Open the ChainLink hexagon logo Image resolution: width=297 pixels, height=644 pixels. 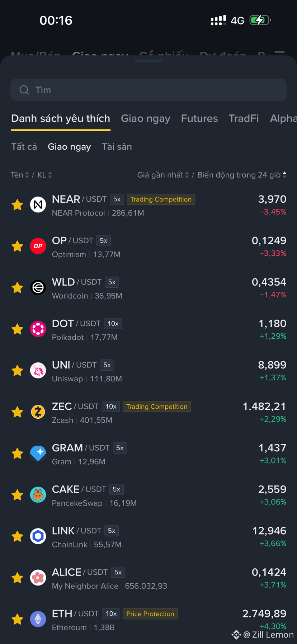(x=38, y=536)
